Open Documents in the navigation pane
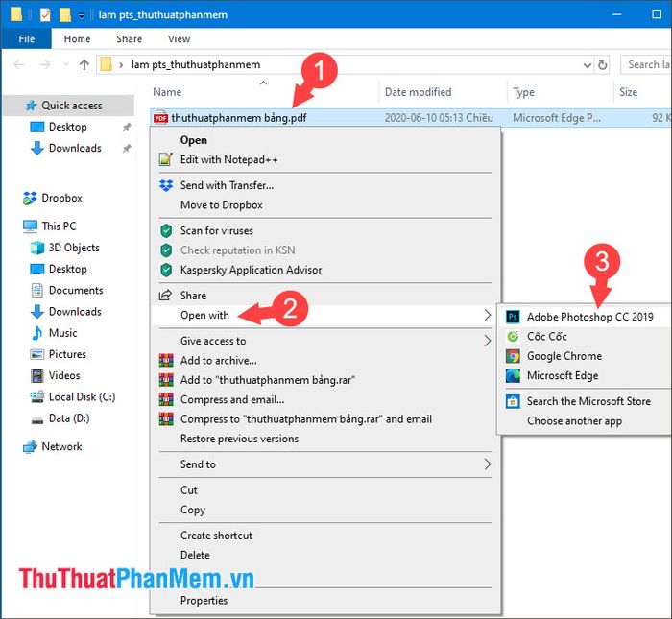Viewport: 672px width, 619px height. (x=76, y=290)
